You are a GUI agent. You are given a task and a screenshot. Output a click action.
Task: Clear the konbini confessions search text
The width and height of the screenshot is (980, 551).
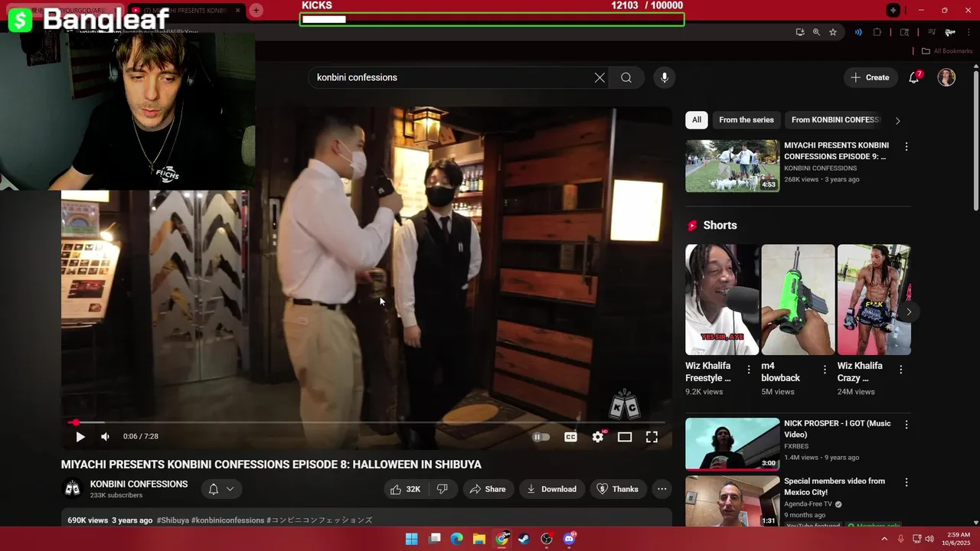pyautogui.click(x=599, y=77)
